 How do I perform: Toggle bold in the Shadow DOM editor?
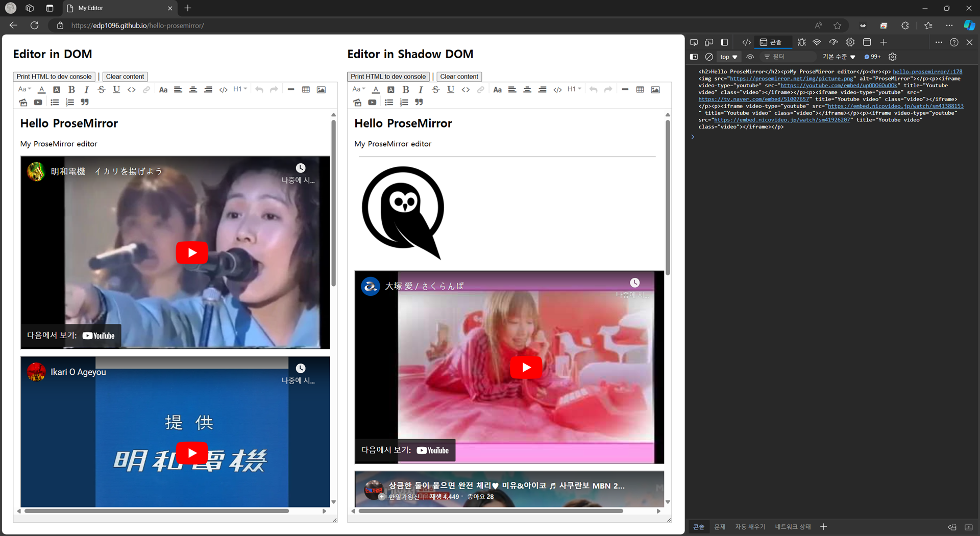tap(406, 90)
